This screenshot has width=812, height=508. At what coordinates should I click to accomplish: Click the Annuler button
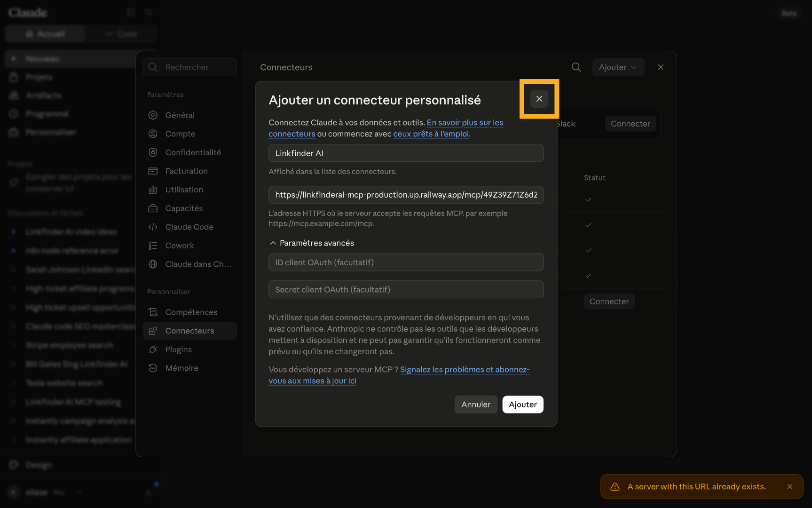point(476,405)
